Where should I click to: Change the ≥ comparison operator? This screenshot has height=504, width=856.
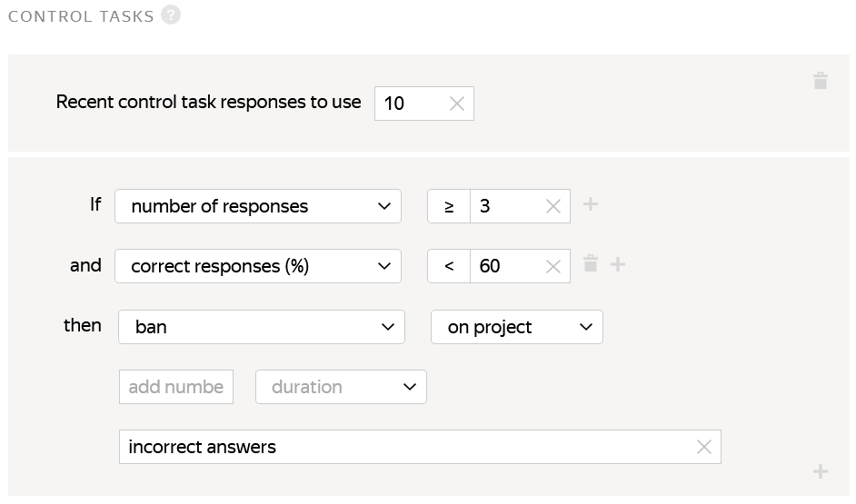click(449, 206)
